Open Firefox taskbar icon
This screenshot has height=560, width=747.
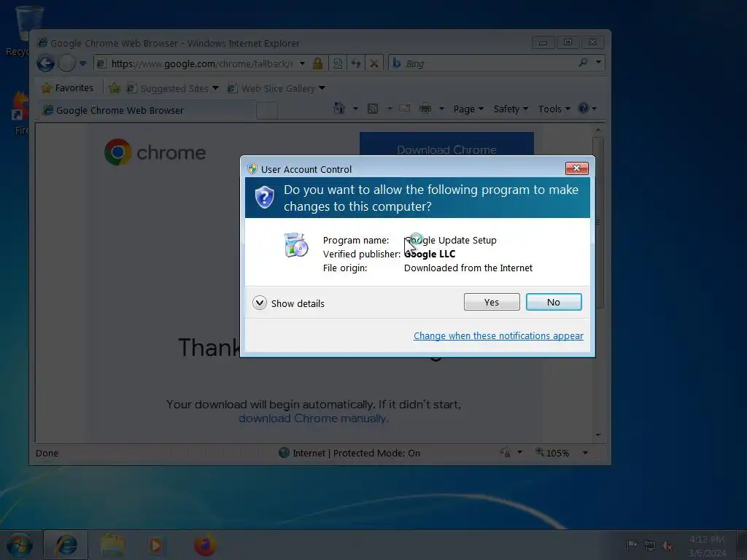pos(205,545)
